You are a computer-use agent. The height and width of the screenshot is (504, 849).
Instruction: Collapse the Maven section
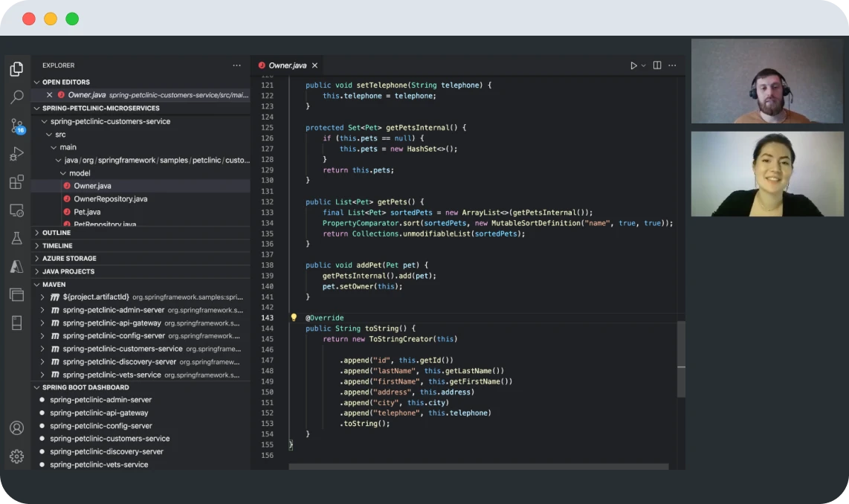point(54,284)
